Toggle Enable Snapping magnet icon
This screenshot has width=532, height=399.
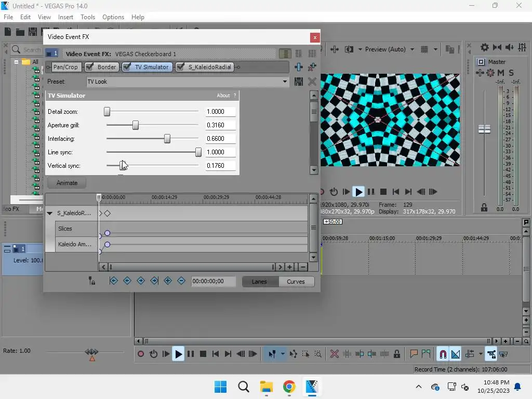pos(443,354)
